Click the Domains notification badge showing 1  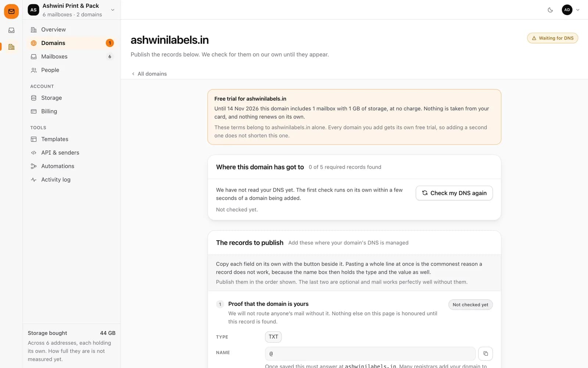[110, 43]
